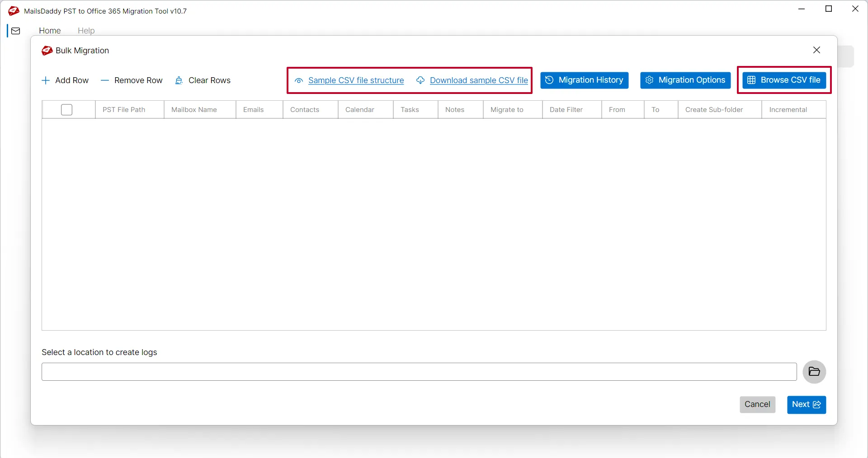This screenshot has width=868, height=458.
Task: Click the log location text field
Action: pyautogui.click(x=419, y=372)
